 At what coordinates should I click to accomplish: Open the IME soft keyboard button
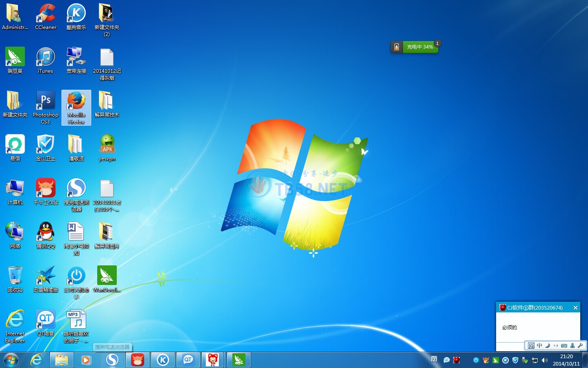pyautogui.click(x=564, y=346)
